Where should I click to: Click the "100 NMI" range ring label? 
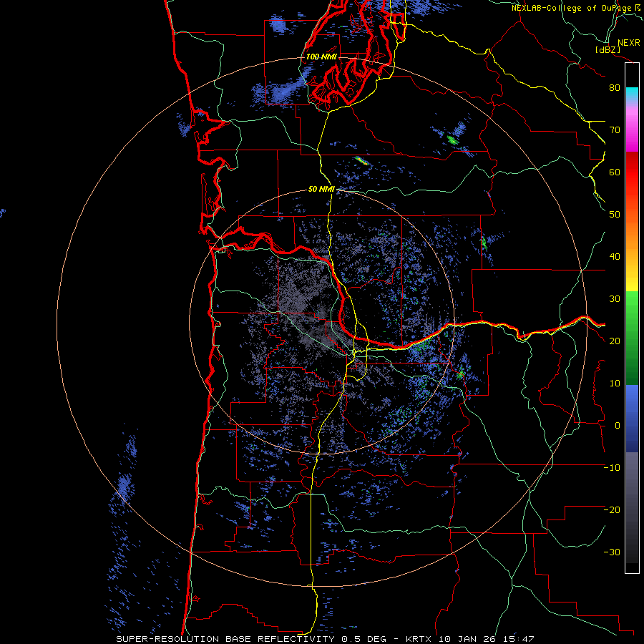(x=321, y=57)
